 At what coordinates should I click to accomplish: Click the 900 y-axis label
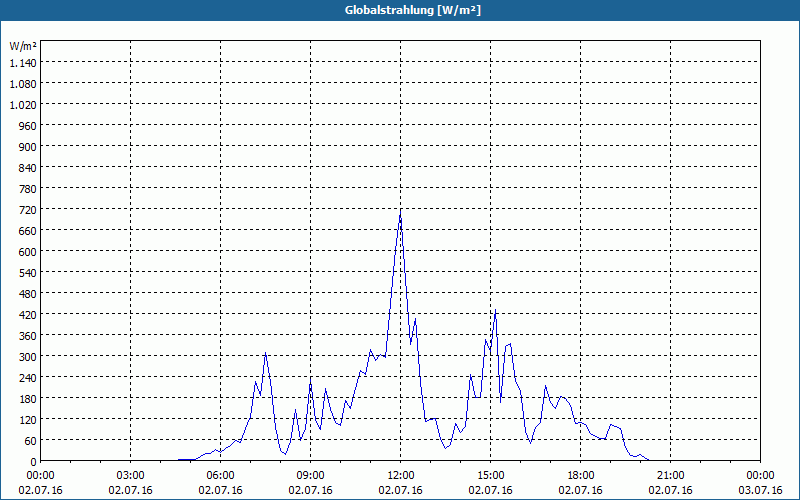click(28, 146)
